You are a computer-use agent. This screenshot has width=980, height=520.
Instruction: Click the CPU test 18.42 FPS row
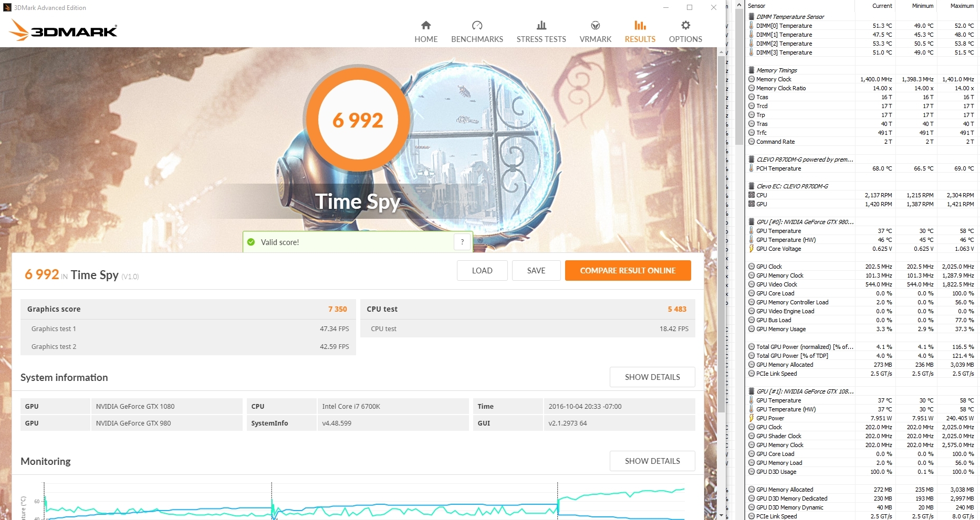527,328
